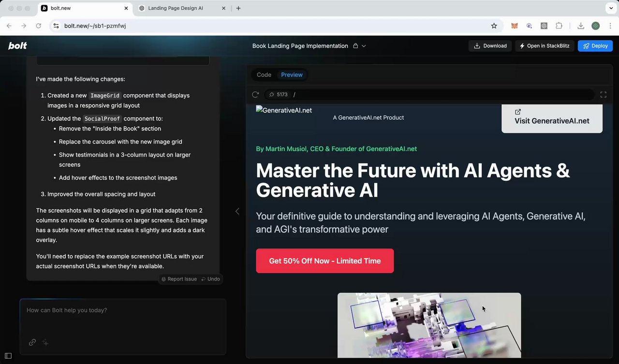The image size is (619, 364).
Task: Switch to the Code tab
Action: [x=264, y=75]
